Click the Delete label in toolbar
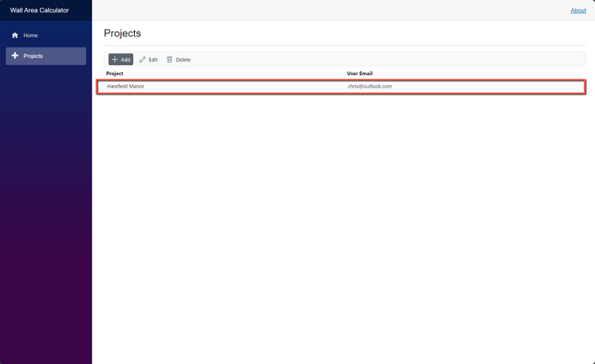The height and width of the screenshot is (364, 595). point(183,60)
